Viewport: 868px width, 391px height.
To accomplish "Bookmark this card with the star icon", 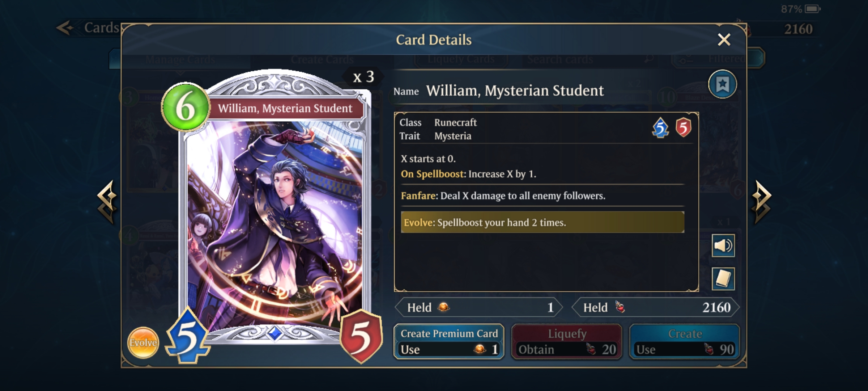I will point(722,85).
